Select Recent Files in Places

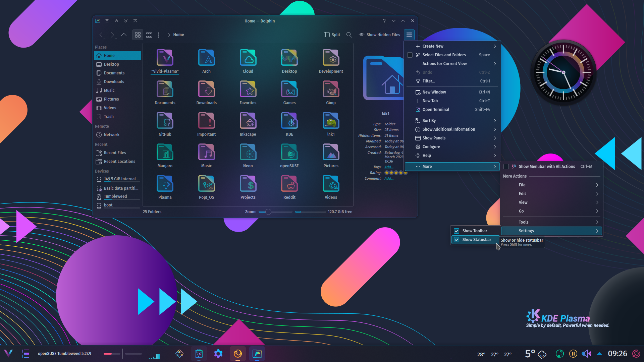click(117, 153)
